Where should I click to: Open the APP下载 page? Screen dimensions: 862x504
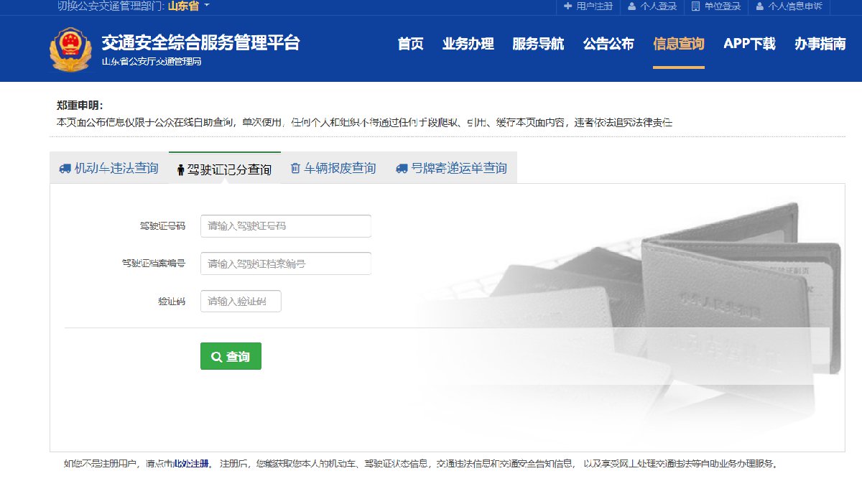[749, 44]
